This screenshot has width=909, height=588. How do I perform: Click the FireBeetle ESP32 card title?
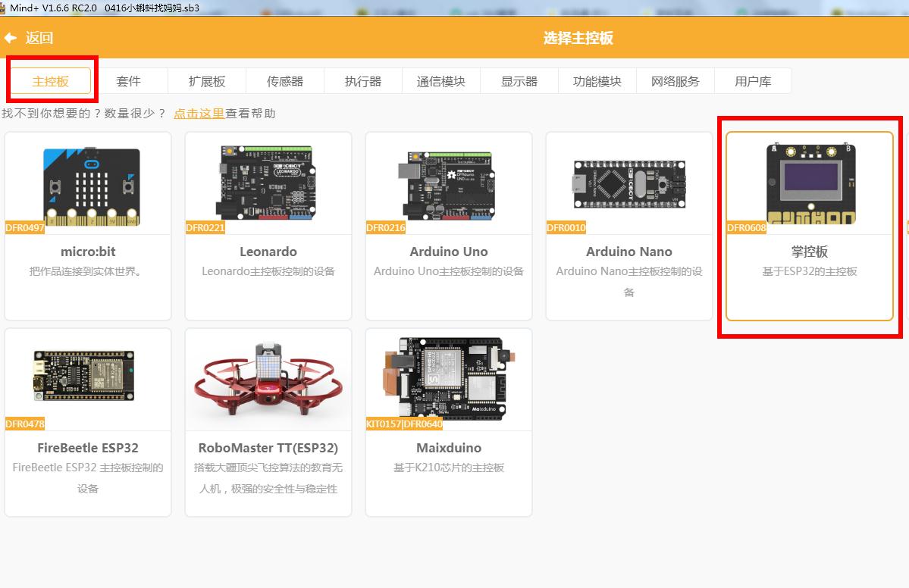[x=88, y=448]
